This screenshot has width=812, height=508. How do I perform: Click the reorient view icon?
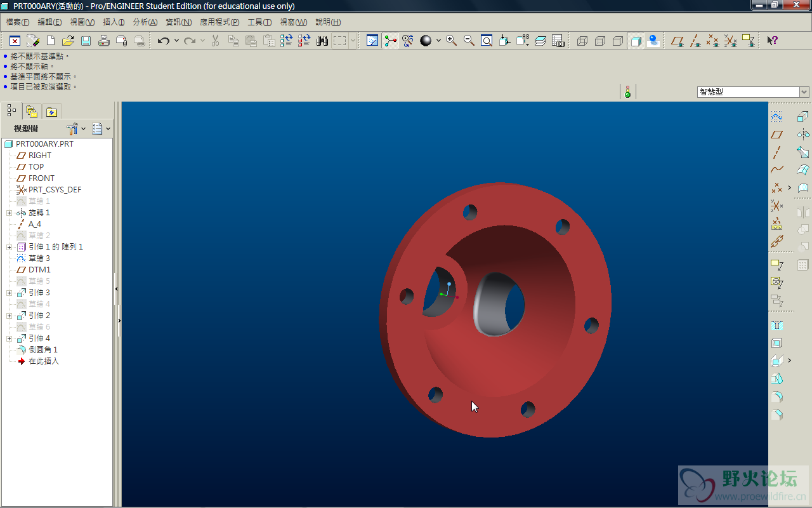tap(504, 41)
